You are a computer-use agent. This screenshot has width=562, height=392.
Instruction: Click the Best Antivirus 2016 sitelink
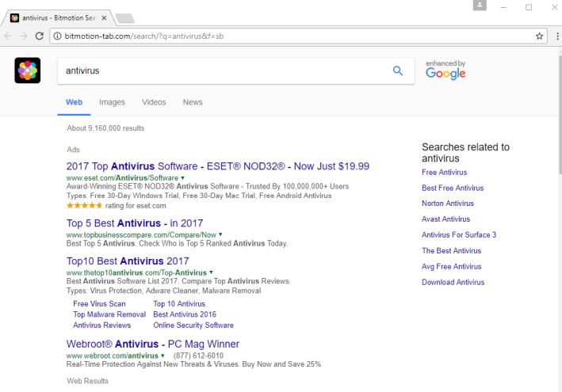185,314
